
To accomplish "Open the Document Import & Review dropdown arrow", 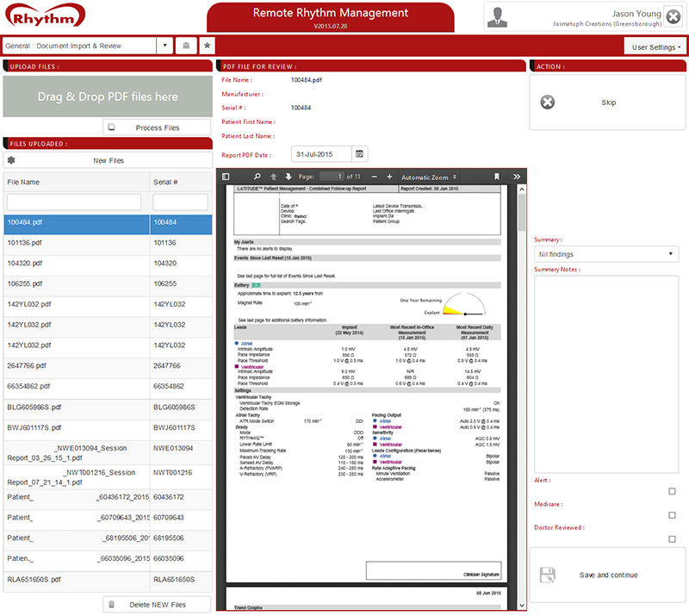I will [164, 46].
